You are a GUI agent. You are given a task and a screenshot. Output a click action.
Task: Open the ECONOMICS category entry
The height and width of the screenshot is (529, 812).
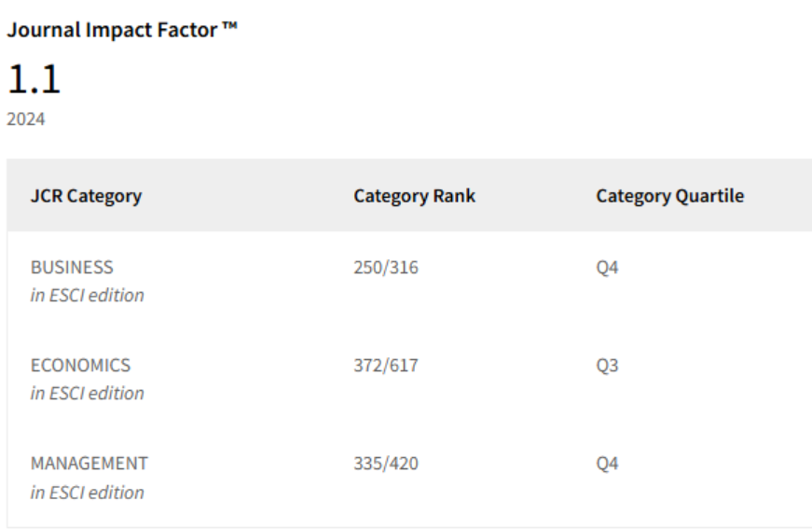click(81, 366)
